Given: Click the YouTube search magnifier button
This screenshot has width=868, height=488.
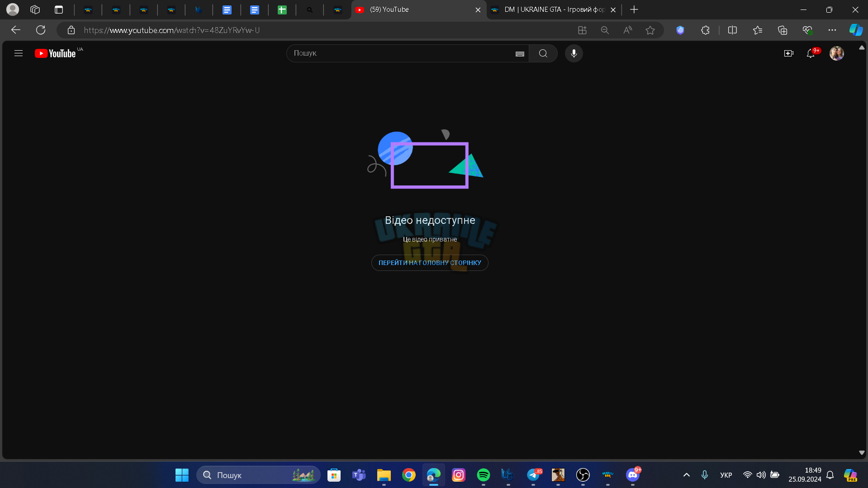Looking at the screenshot, I should click(x=543, y=53).
